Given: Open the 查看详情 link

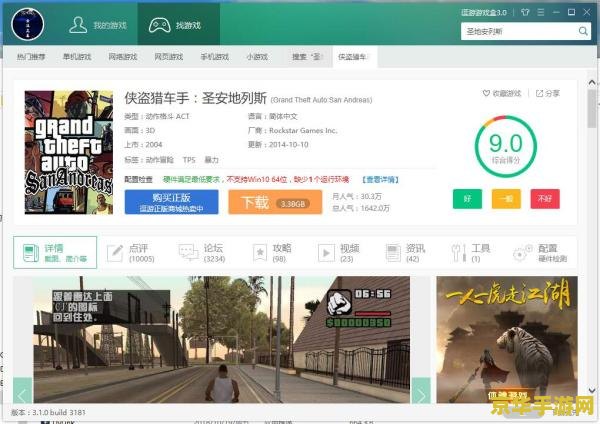Looking at the screenshot, I should (x=380, y=179).
